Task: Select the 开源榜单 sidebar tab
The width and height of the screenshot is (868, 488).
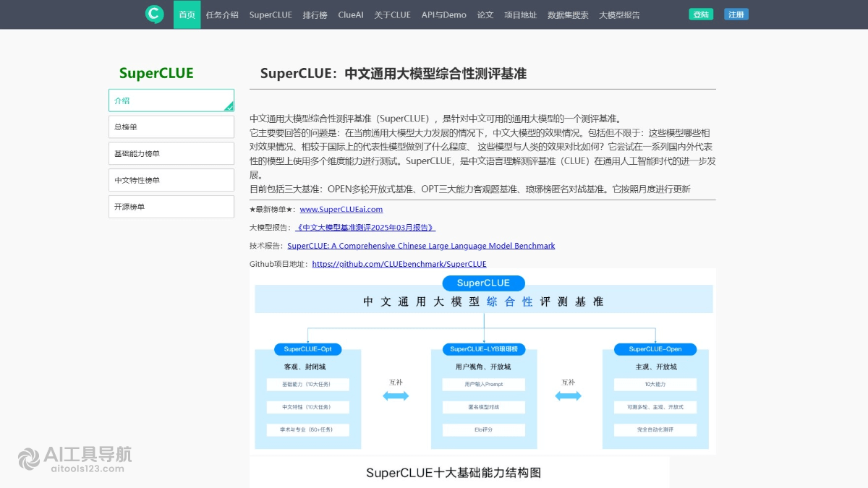Action: tap(171, 207)
